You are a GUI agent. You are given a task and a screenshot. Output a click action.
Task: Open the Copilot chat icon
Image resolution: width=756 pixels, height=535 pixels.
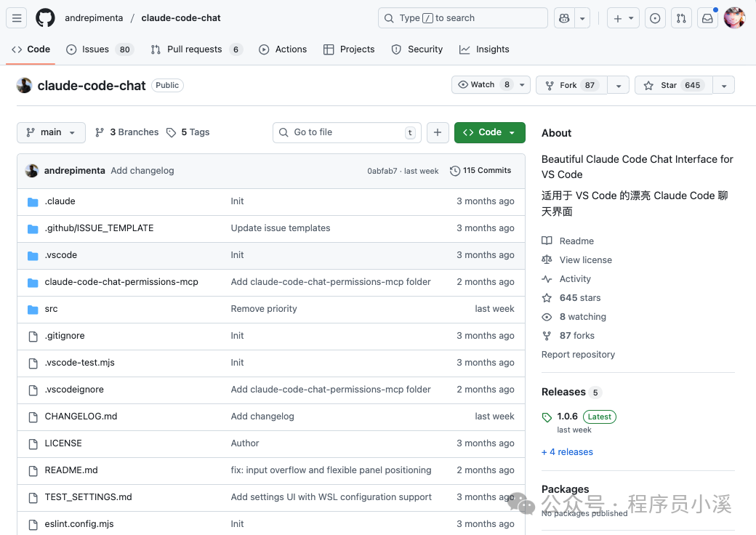click(563, 18)
